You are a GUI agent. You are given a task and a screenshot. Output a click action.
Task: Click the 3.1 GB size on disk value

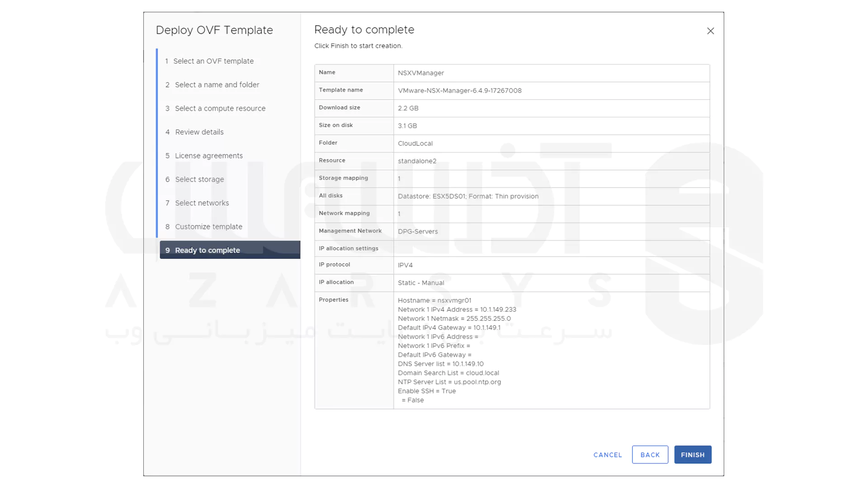(407, 126)
